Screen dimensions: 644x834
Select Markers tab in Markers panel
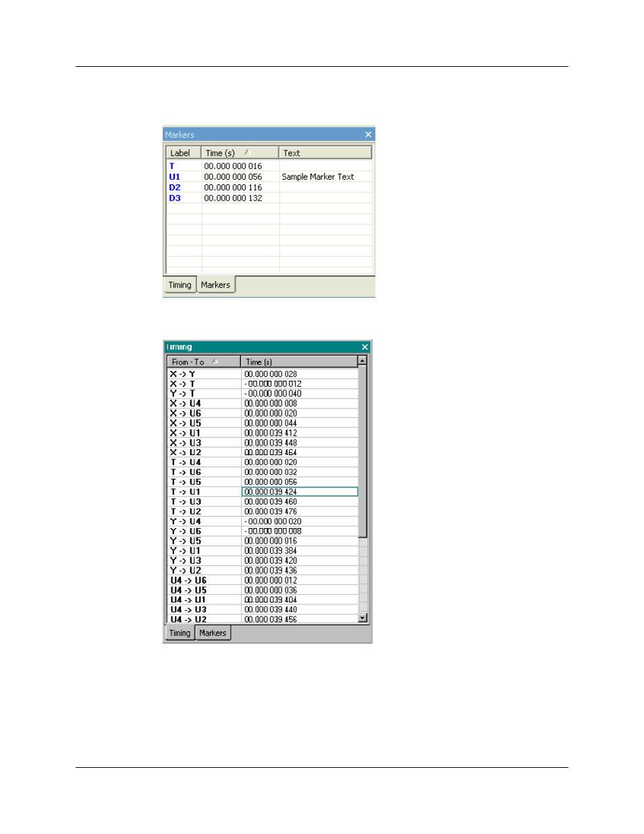click(215, 285)
